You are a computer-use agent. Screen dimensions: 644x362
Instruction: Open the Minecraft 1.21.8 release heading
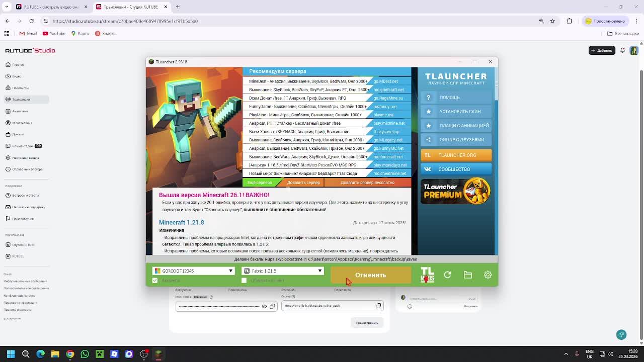[181, 222]
